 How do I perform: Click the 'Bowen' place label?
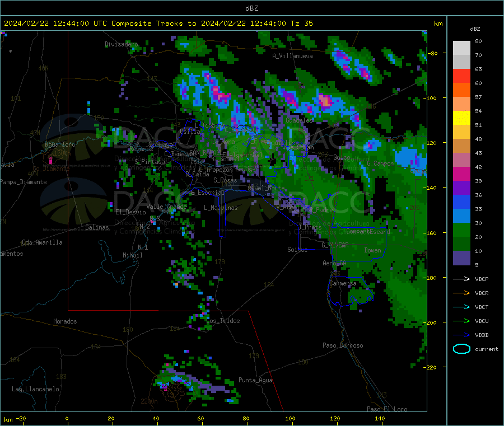(373, 250)
